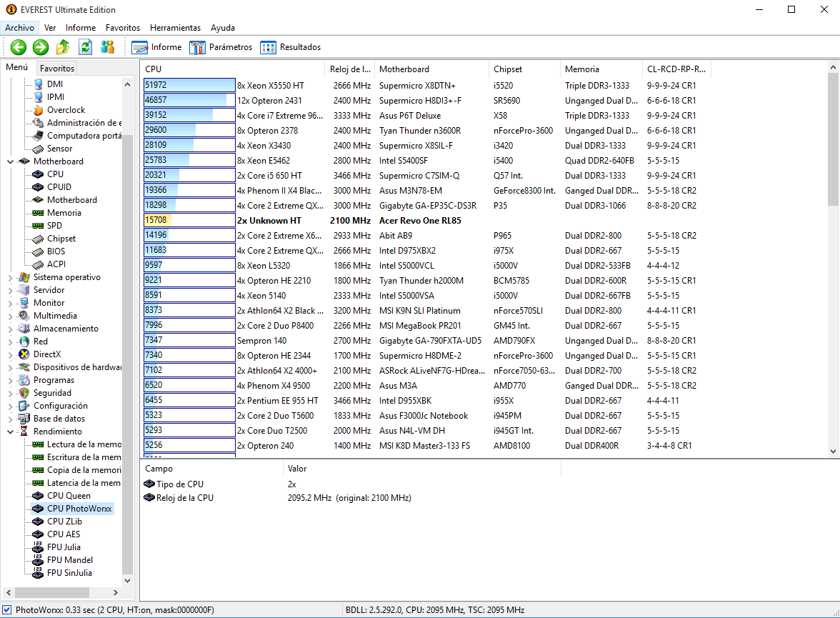Open the Informe report button
This screenshot has height=618, width=840.
tap(157, 47)
